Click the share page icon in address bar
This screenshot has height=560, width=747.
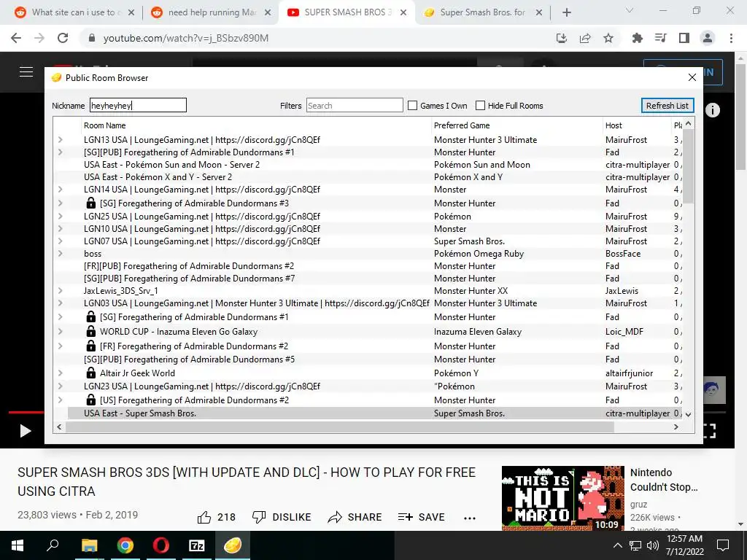coord(584,38)
